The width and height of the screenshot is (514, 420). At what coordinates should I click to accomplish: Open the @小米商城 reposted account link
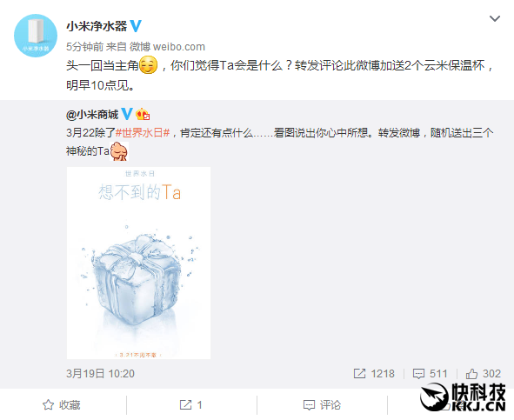[92, 115]
